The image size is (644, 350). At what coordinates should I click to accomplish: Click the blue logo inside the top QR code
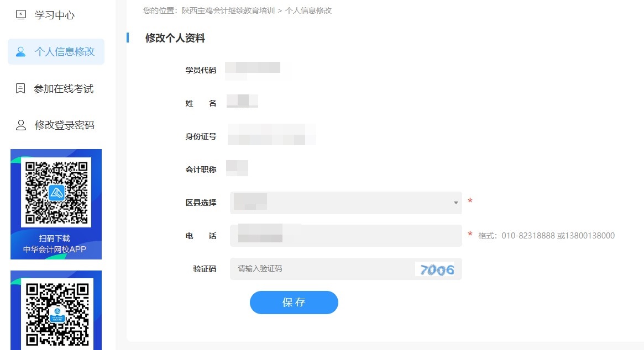pos(56,193)
